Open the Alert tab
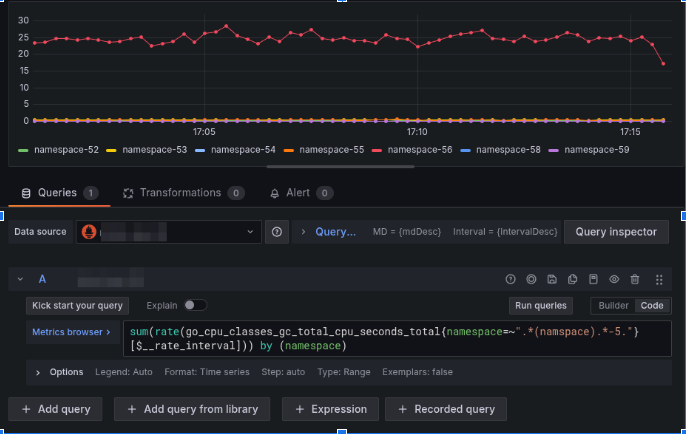 pos(300,193)
